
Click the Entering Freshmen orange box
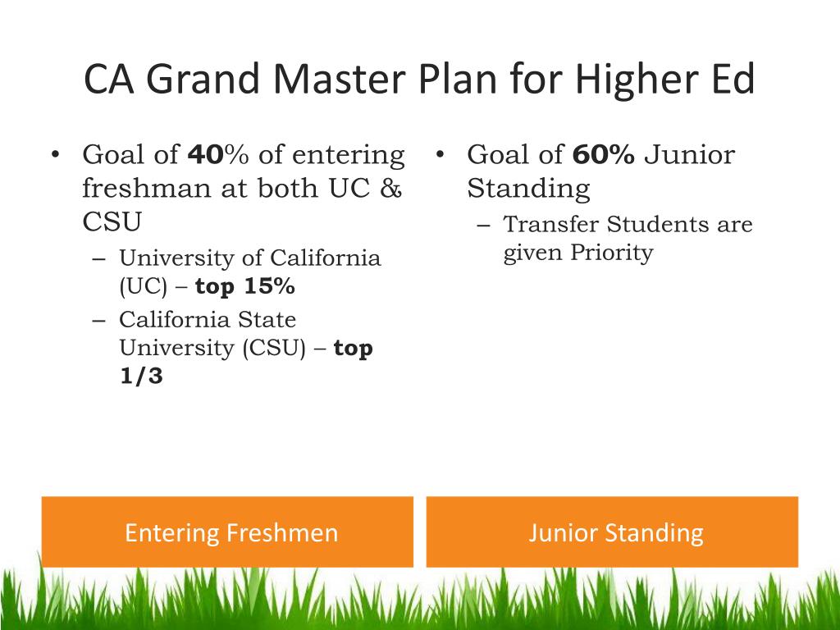(227, 532)
